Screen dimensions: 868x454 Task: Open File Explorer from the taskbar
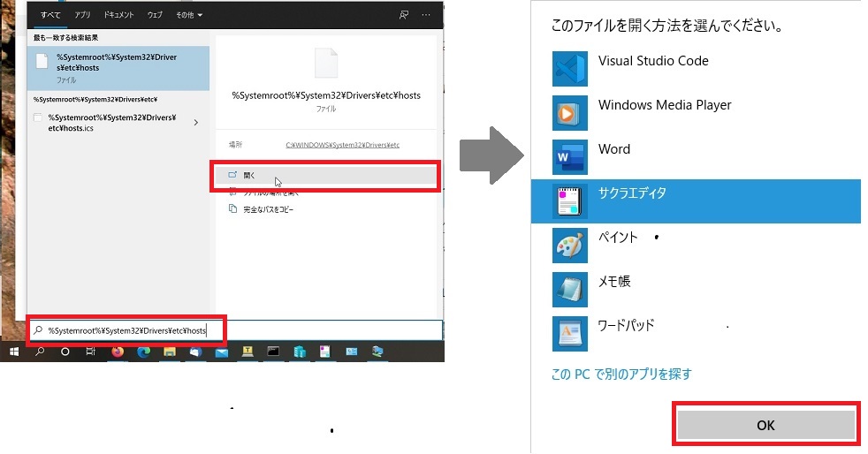170,352
